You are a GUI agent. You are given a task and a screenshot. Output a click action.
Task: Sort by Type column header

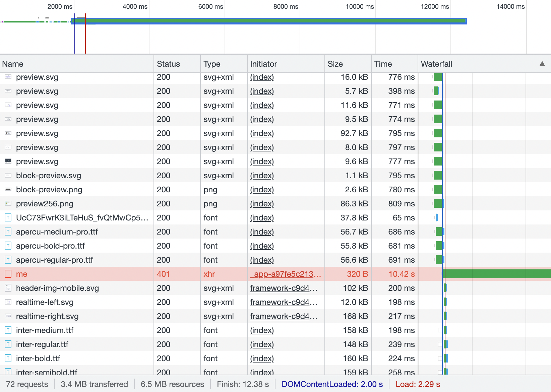[x=224, y=64]
